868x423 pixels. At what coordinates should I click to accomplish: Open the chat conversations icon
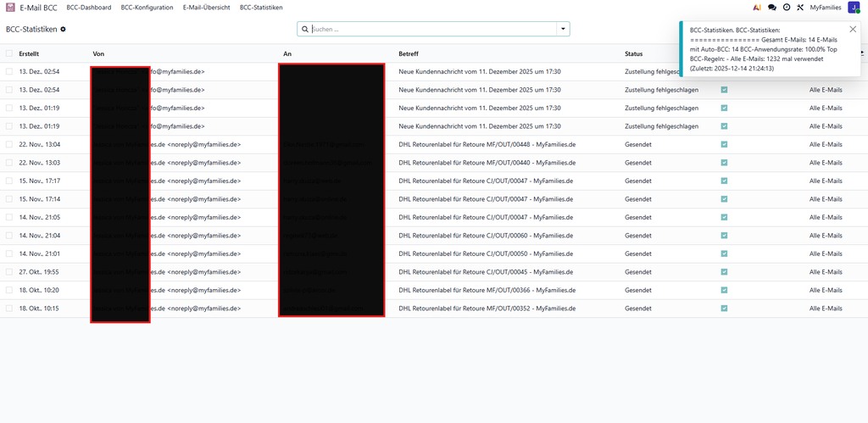771,7
